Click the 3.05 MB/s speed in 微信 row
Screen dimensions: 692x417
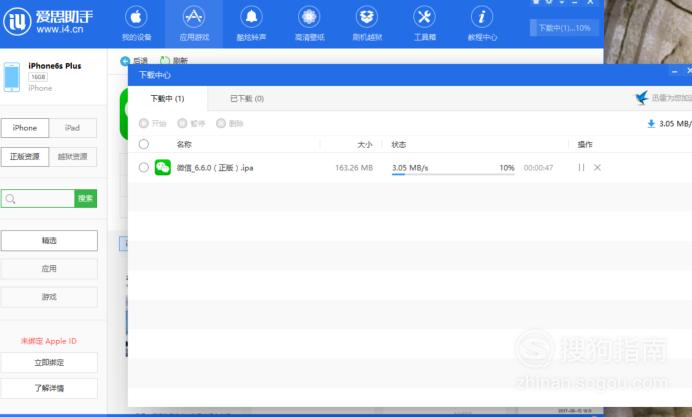(410, 168)
